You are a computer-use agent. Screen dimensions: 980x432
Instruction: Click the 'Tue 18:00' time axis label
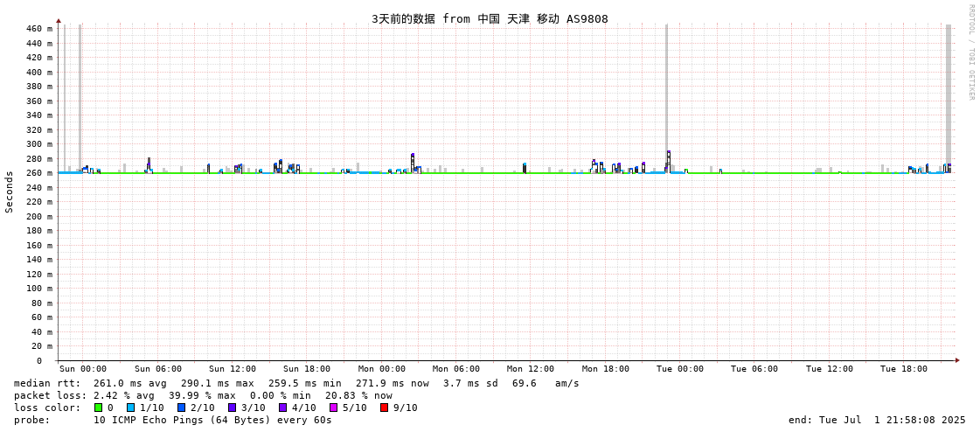pyautogui.click(x=904, y=369)
